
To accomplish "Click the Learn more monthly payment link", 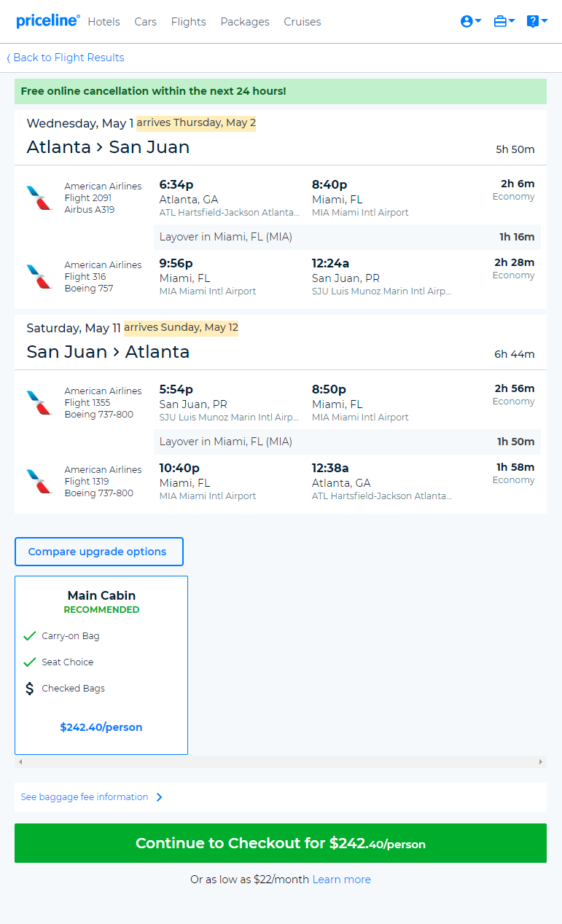I will click(x=342, y=880).
